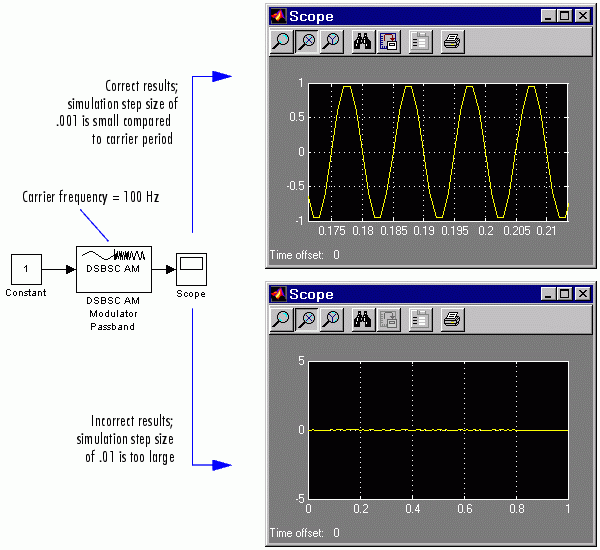Select DSBSC AM Modulator Passband block
This screenshot has height=550, width=600.
click(x=114, y=269)
